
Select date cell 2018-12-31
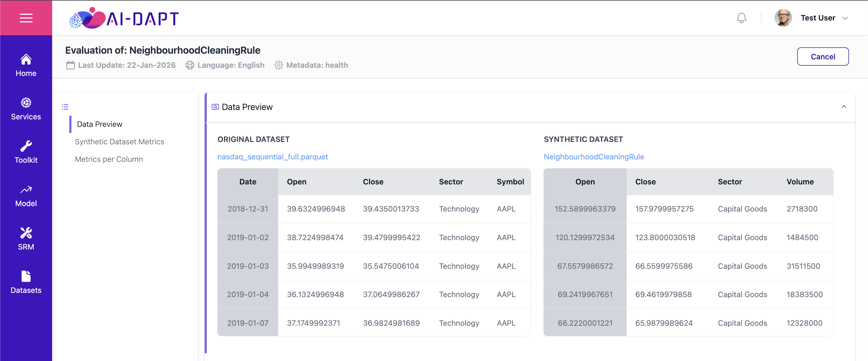coord(248,209)
